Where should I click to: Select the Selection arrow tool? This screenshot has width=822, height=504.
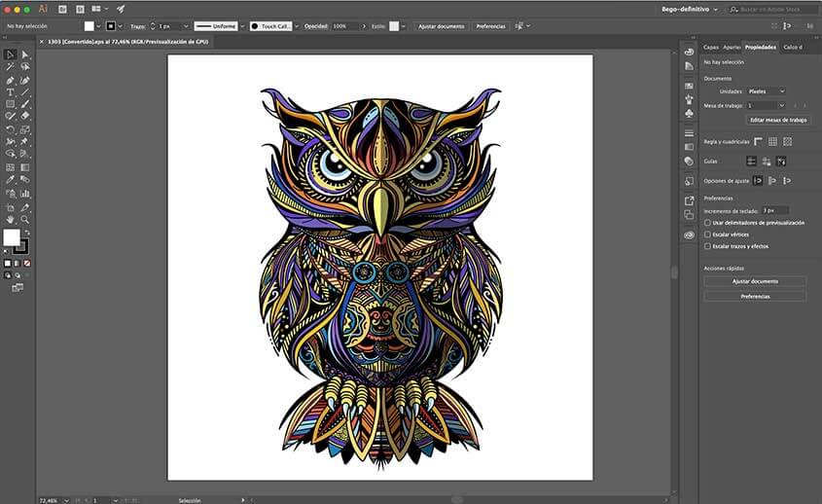coord(10,54)
